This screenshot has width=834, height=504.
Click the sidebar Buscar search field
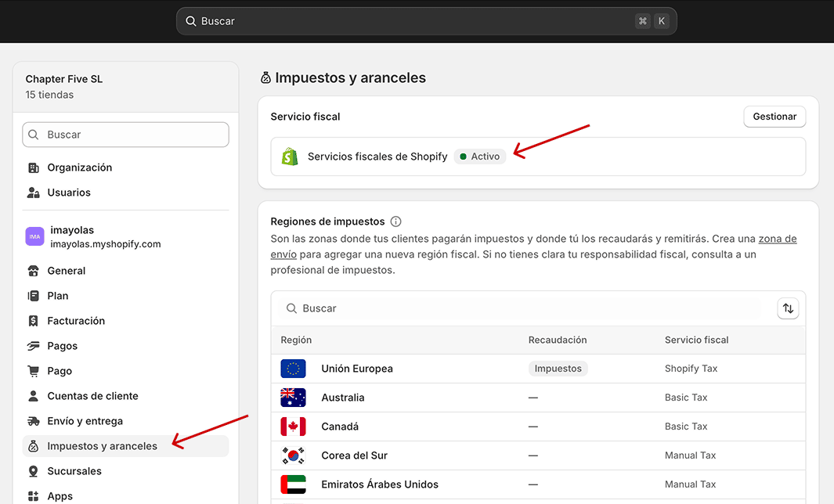(125, 135)
